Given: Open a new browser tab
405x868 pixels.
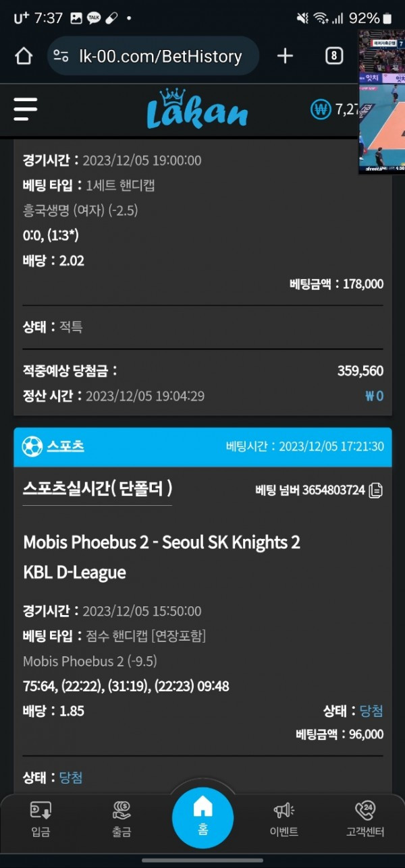Looking at the screenshot, I should pos(285,56).
